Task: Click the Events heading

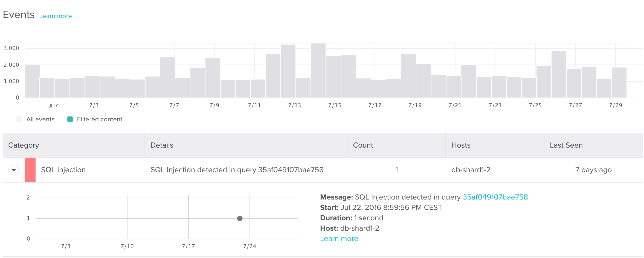Action: pyautogui.click(x=19, y=15)
